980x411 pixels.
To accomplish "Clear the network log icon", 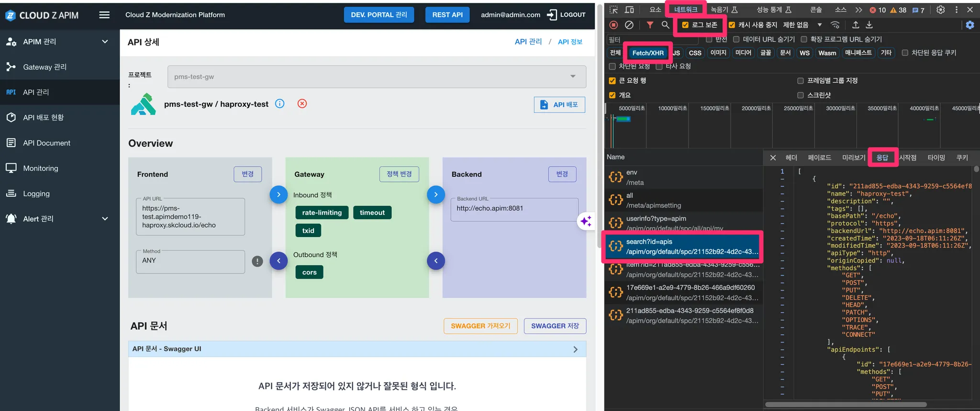I will (x=629, y=25).
